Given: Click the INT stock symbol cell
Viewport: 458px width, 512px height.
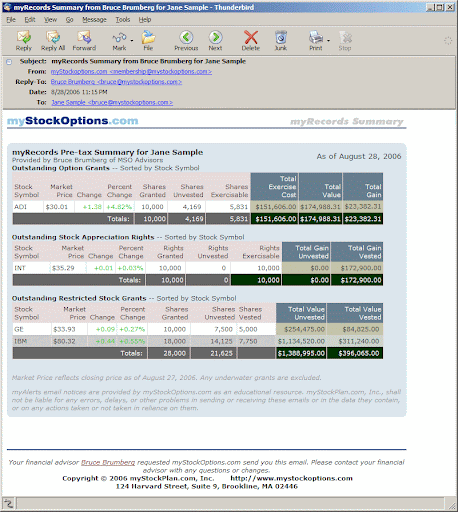Looking at the screenshot, I should click(x=31, y=268).
